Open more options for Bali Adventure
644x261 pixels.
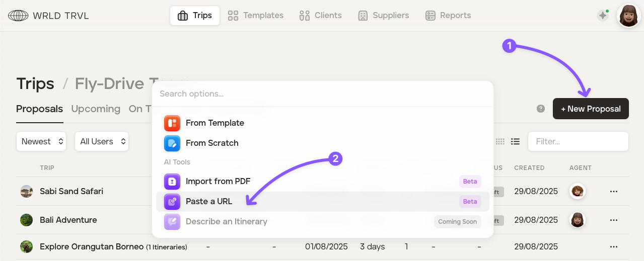point(613,220)
